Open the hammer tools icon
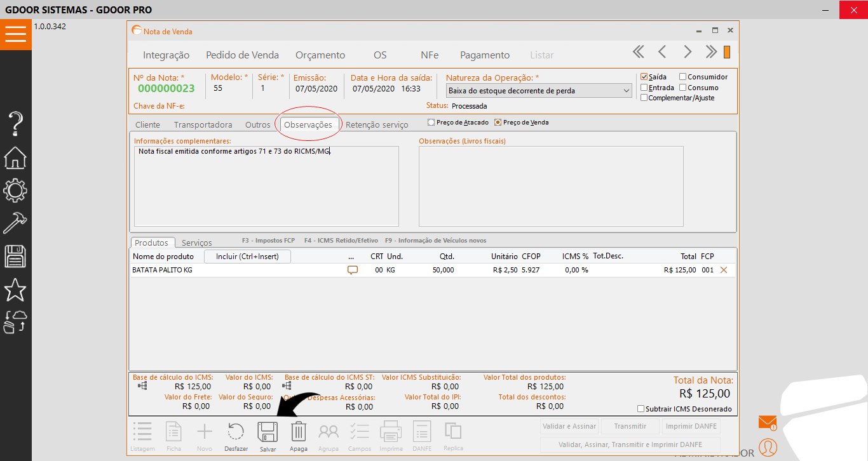The width and height of the screenshot is (868, 461). click(x=15, y=223)
